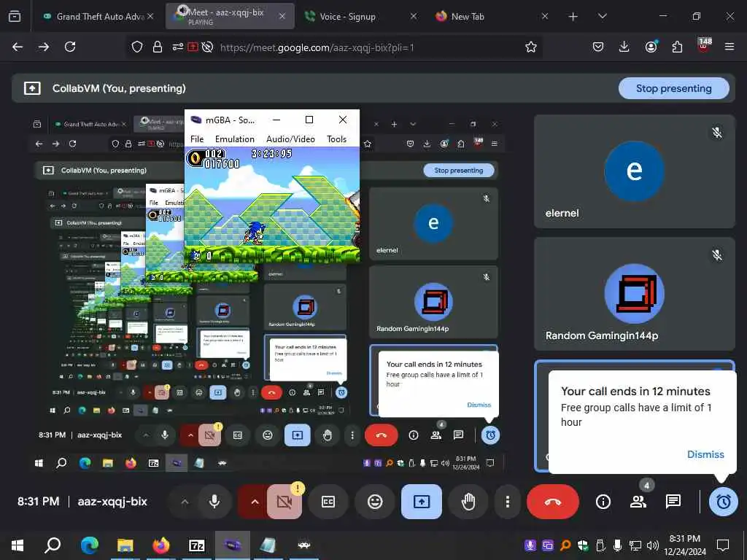Select the elernel participant tile
The height and width of the screenshot is (560, 747).
click(634, 171)
